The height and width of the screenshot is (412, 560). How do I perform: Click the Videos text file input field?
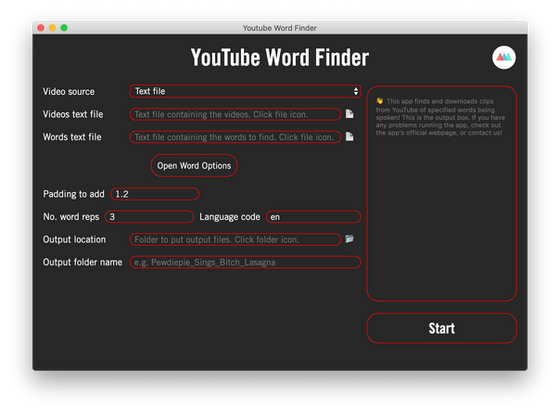235,114
